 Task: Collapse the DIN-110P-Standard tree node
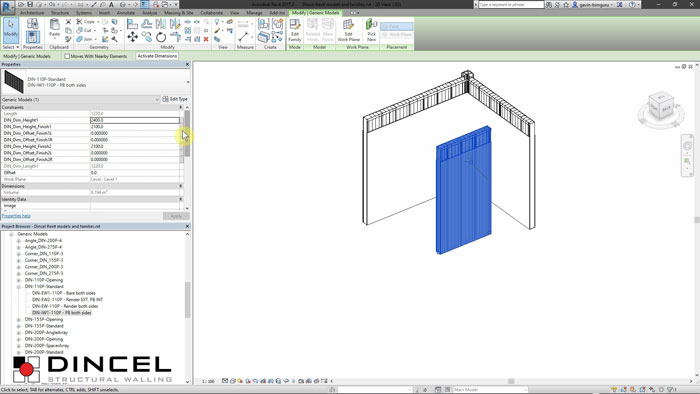coord(19,286)
